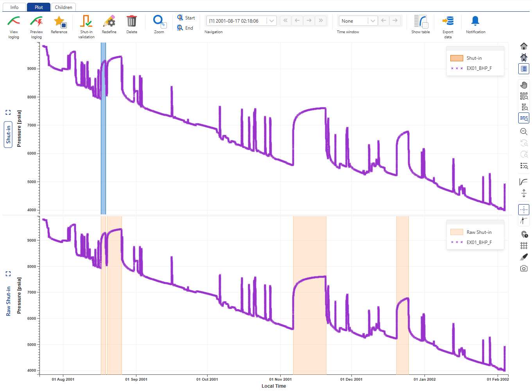The height and width of the screenshot is (392, 532).
Task: Delete the selected shut-in
Action: [132, 22]
